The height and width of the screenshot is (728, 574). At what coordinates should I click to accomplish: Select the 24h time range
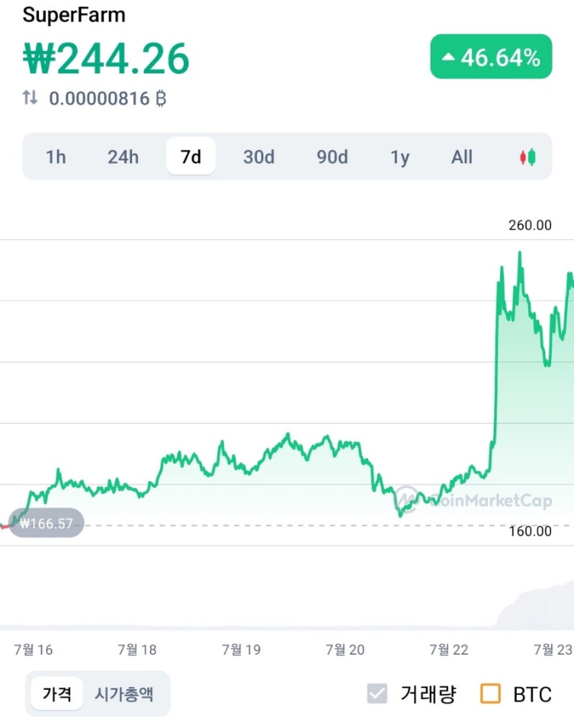pyautogui.click(x=123, y=157)
